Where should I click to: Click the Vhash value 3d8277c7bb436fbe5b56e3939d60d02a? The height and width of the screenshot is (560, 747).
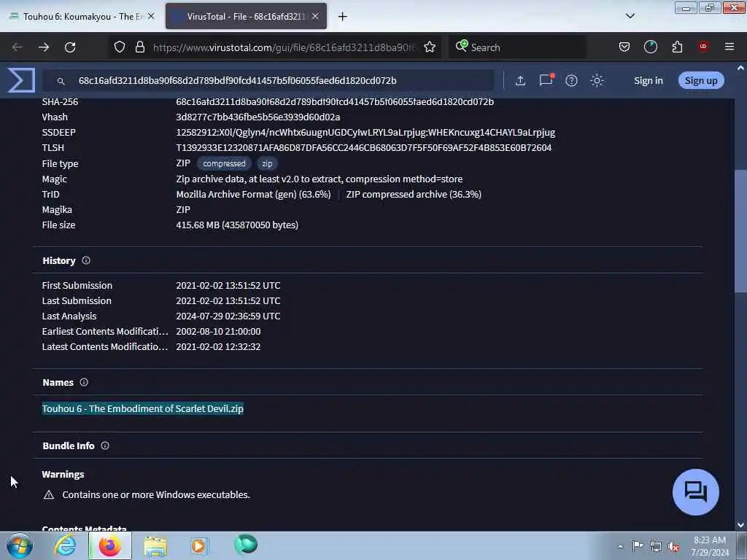[x=258, y=117]
